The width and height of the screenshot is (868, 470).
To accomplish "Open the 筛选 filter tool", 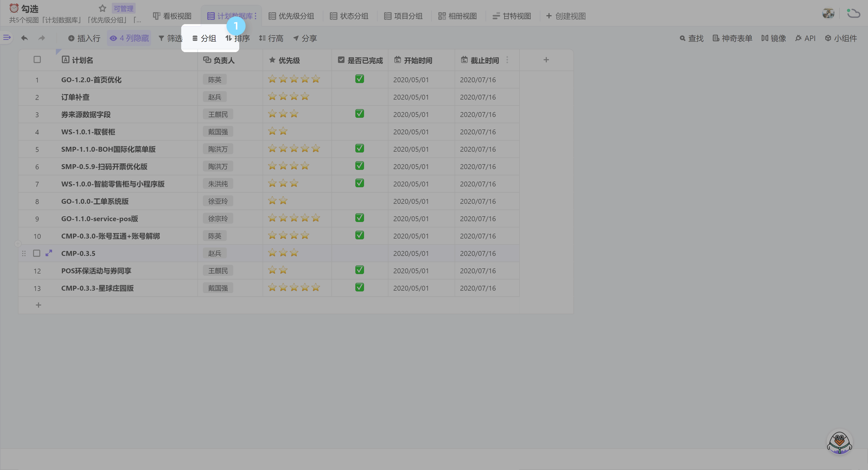I will [x=170, y=38].
